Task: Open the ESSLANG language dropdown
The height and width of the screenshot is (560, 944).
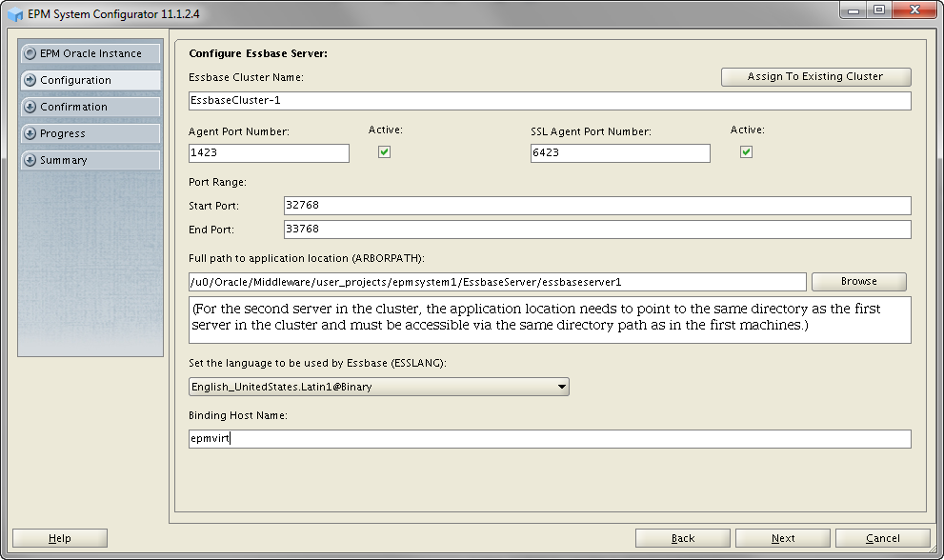Action: pyautogui.click(x=379, y=387)
